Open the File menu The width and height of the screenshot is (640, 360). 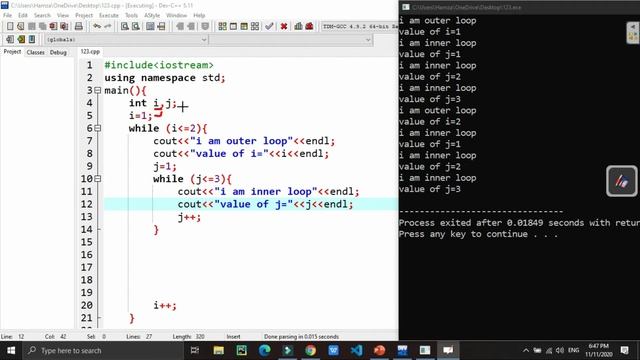click(7, 15)
